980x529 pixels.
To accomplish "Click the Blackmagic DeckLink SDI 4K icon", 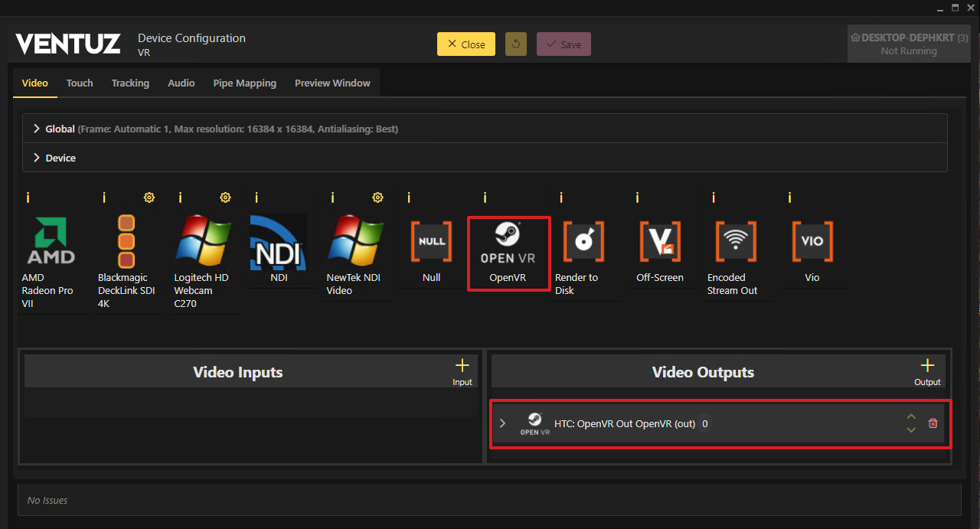I will (126, 240).
